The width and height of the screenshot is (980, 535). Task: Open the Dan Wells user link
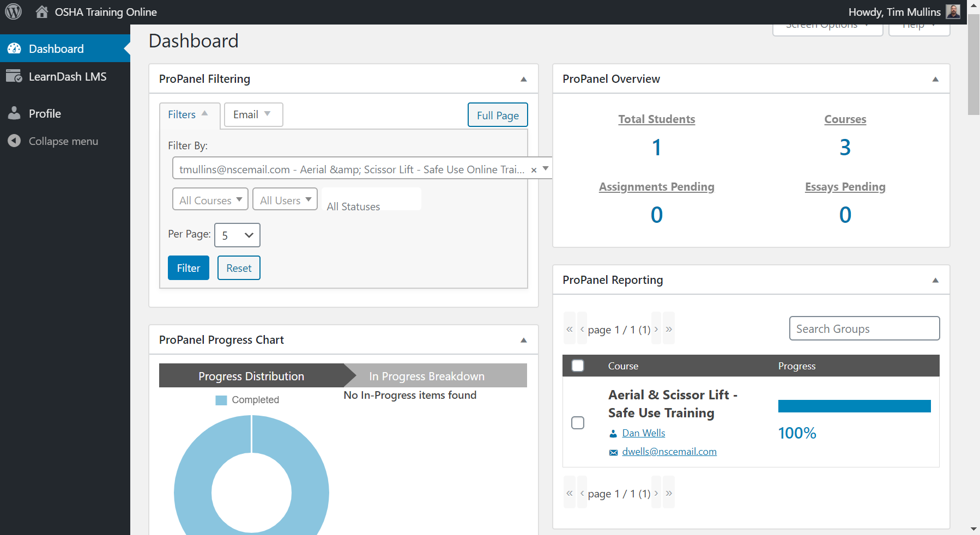click(x=644, y=433)
